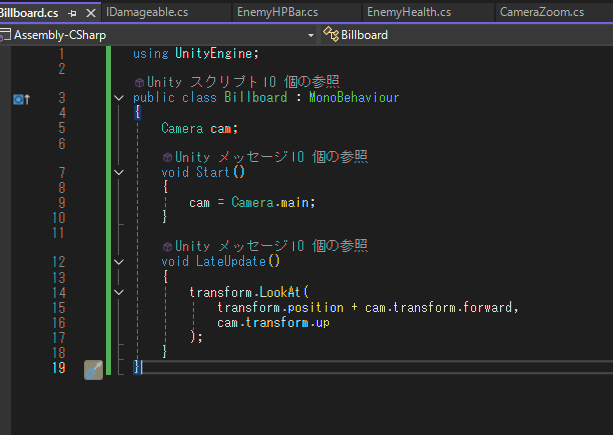
Task: Collapse the LateUpdate method code block
Action: tap(119, 262)
